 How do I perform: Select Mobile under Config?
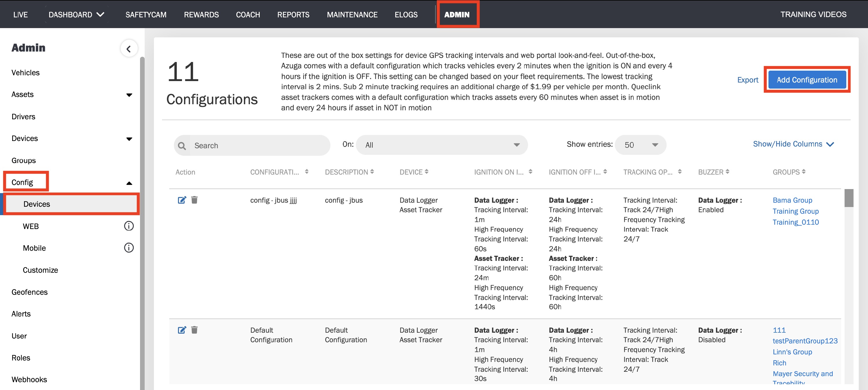(34, 248)
